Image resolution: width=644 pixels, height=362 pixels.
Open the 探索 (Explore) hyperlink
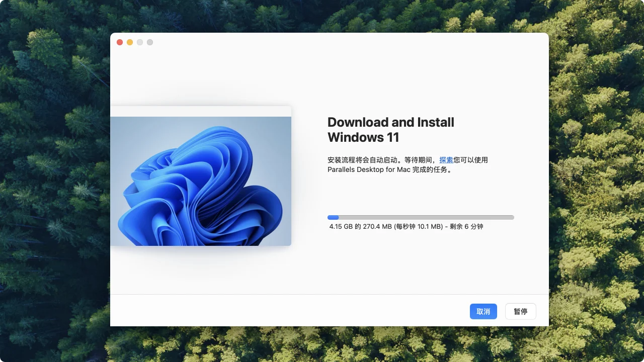(446, 160)
